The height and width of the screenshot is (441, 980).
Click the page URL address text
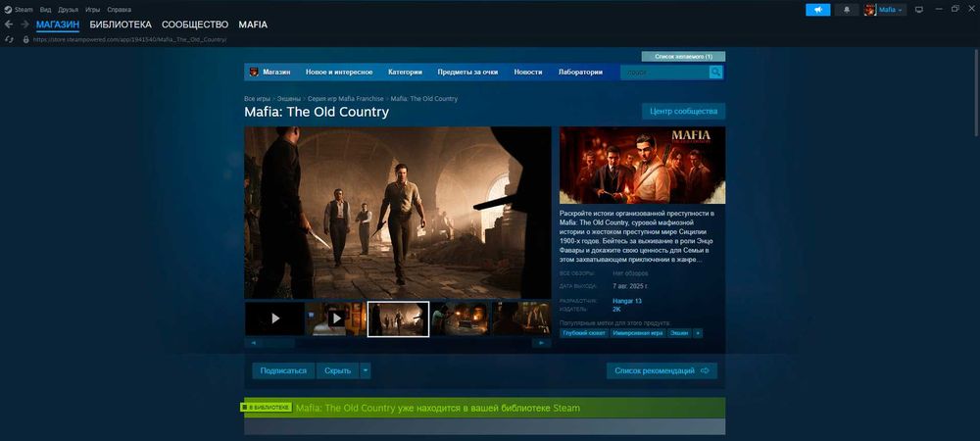tap(129, 39)
